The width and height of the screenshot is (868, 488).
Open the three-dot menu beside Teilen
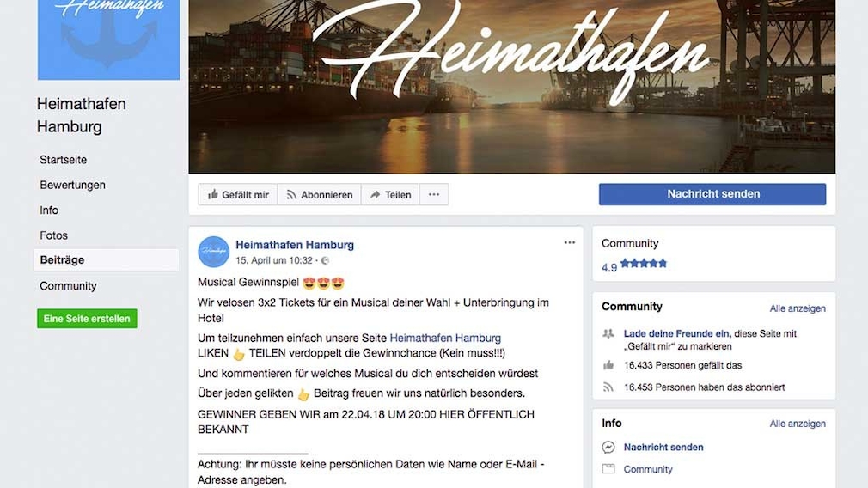(434, 195)
